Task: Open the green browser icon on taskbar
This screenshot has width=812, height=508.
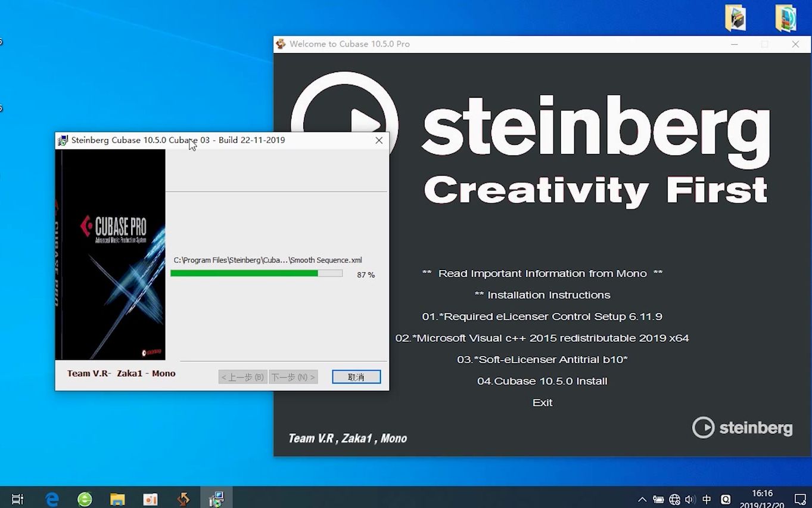Action: 85,499
